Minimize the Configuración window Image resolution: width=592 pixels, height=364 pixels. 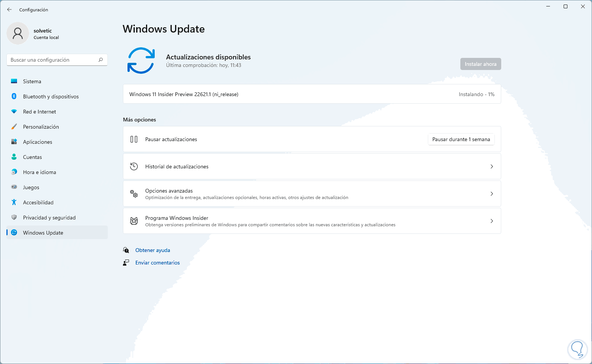(x=548, y=6)
